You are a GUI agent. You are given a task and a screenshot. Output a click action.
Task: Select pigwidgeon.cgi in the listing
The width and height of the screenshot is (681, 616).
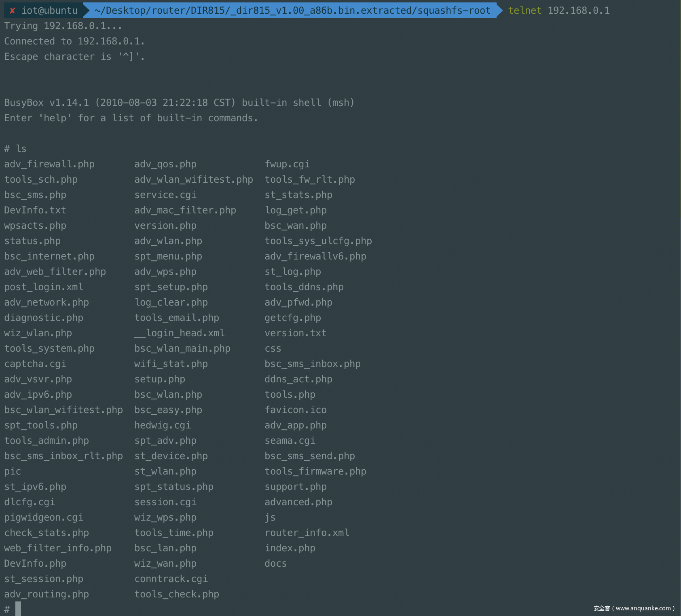click(44, 517)
